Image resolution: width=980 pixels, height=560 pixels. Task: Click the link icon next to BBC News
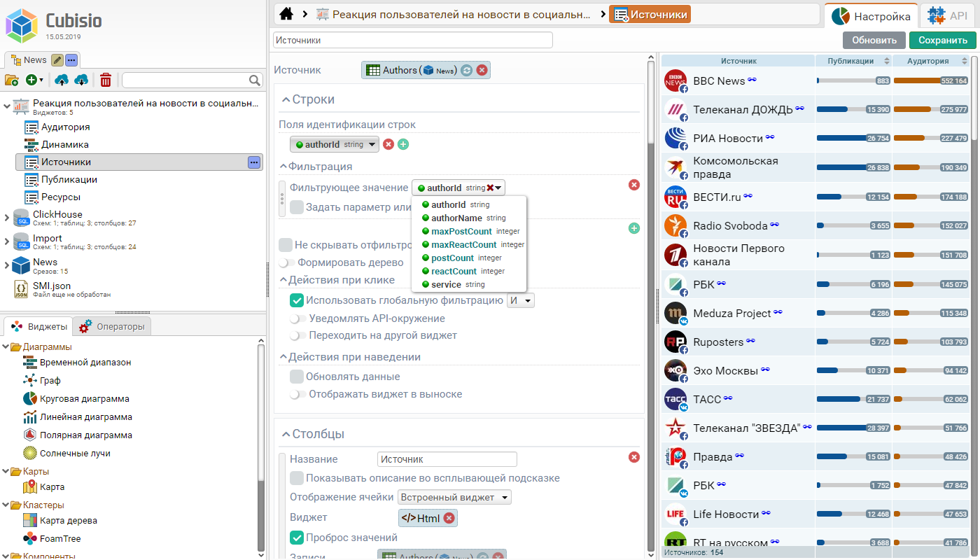click(x=752, y=80)
